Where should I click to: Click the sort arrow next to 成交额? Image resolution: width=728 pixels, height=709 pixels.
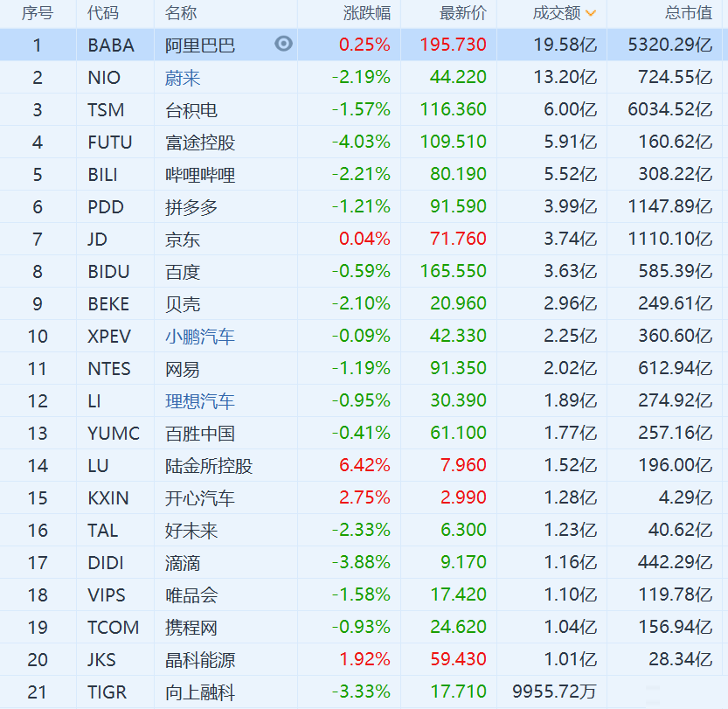pos(591,13)
